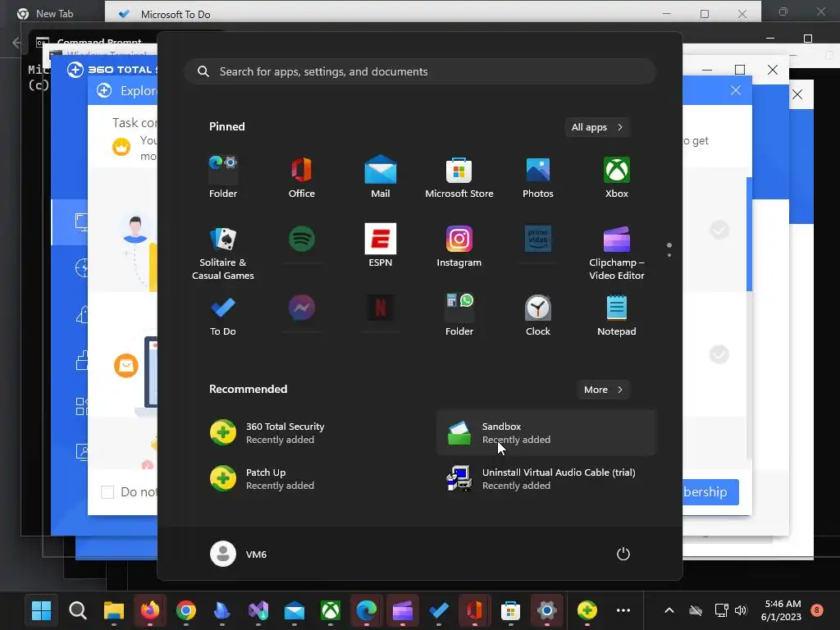Click the Start menu search box
The height and width of the screenshot is (630, 840).
click(420, 71)
